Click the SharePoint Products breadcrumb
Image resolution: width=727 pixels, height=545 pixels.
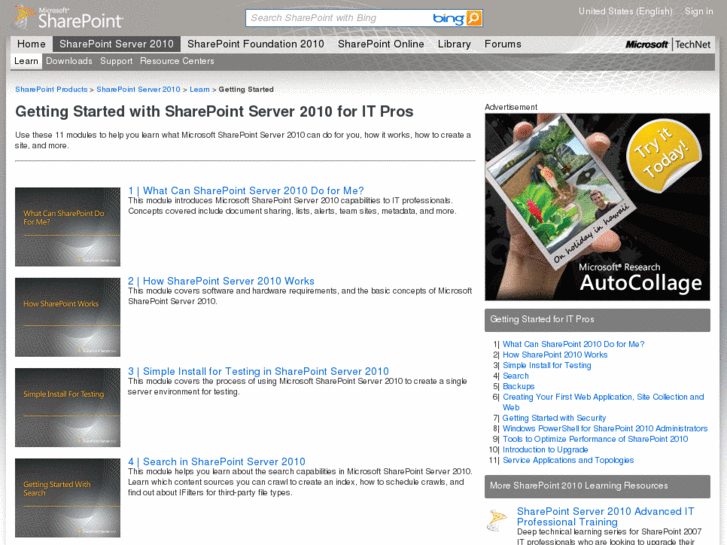point(51,89)
